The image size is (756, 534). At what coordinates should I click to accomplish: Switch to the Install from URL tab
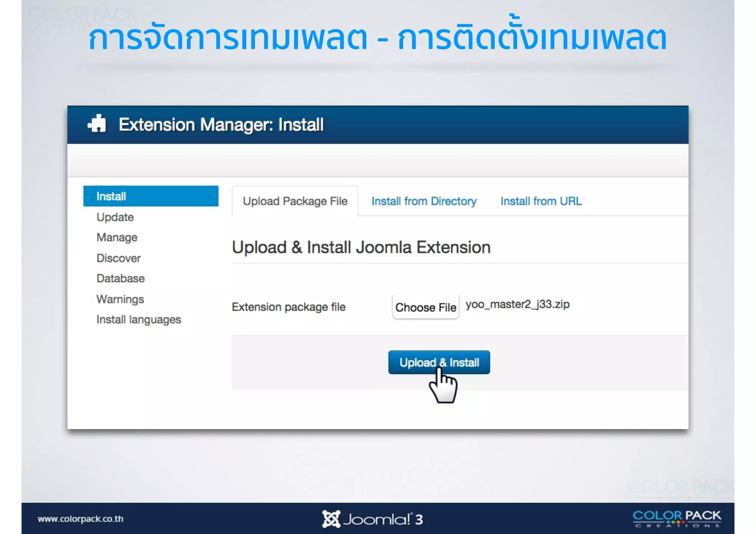(541, 201)
